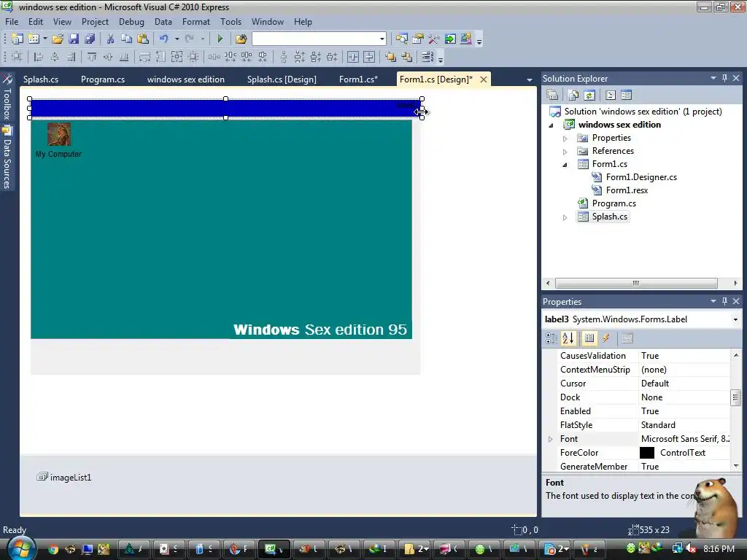
Task: Click the Center Horizontally layout icon
Action: [353, 57]
